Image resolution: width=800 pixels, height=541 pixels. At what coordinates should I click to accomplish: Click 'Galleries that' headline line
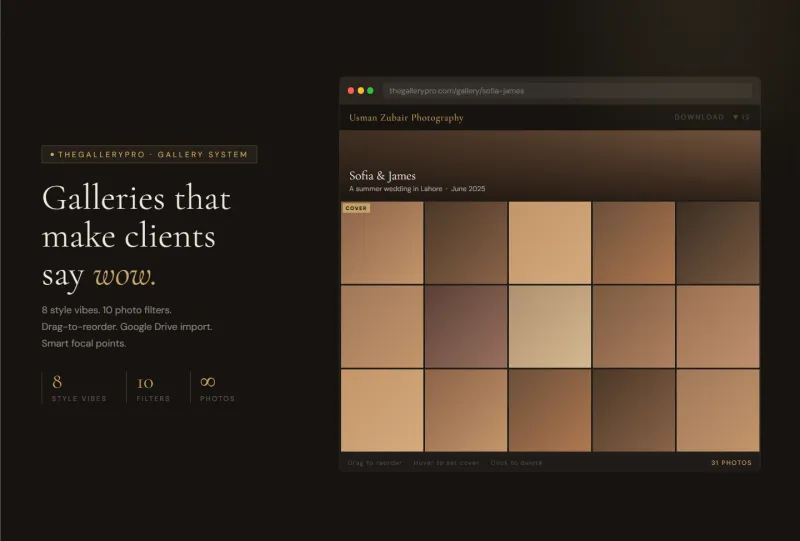[136, 198]
